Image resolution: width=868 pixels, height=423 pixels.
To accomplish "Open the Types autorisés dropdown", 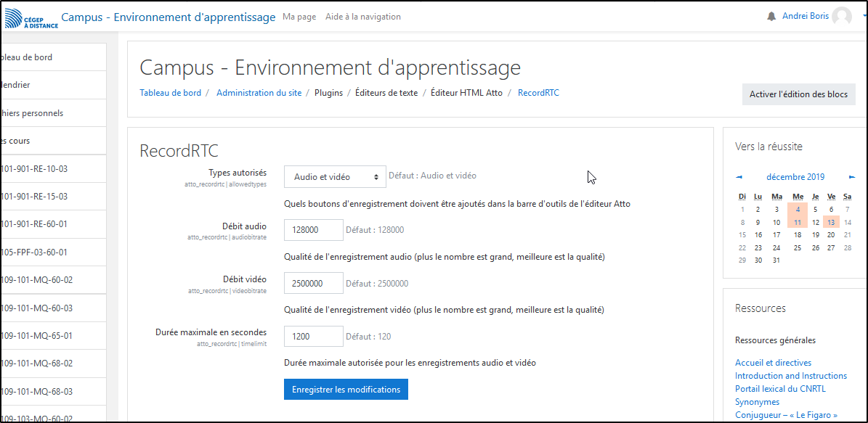I will (335, 176).
